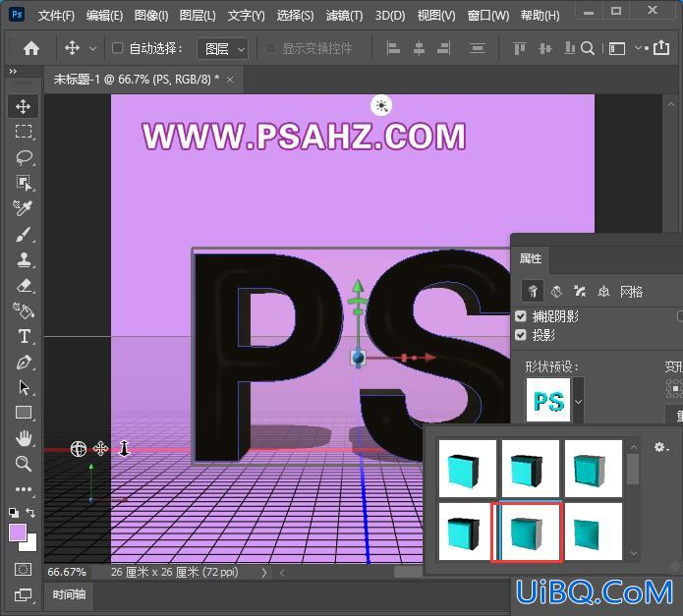
Task: Click the Mesh icon in Properties panel
Action: tap(533, 291)
